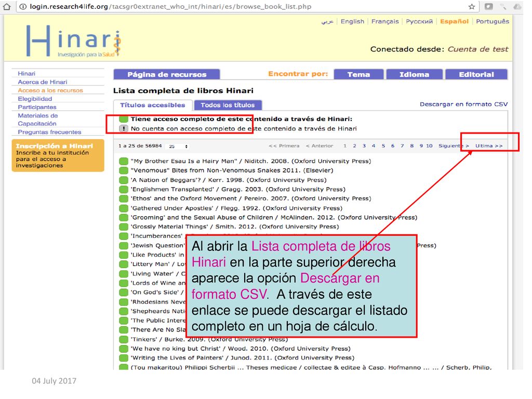Image resolution: width=532 pixels, height=399 pixels.
Task: Open 'We have no king but Christ' / Wood title
Action: pos(241,349)
